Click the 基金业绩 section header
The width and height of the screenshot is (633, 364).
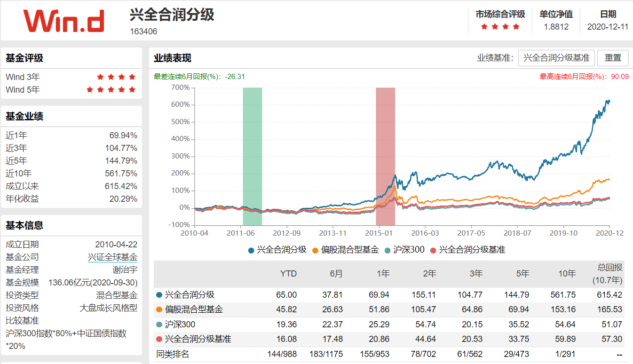(x=24, y=117)
